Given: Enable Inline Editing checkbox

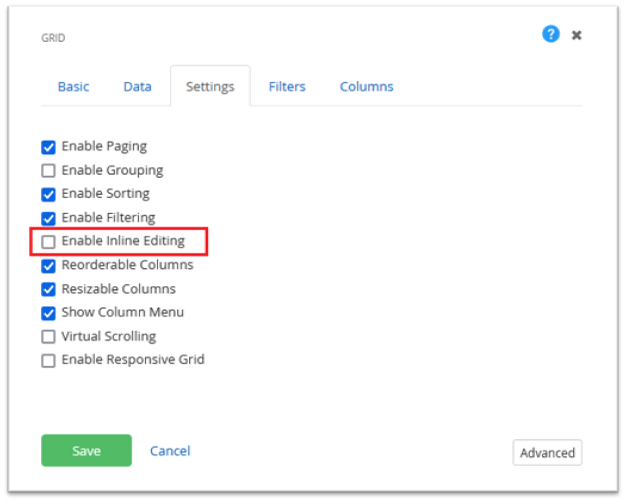Looking at the screenshot, I should [x=48, y=242].
